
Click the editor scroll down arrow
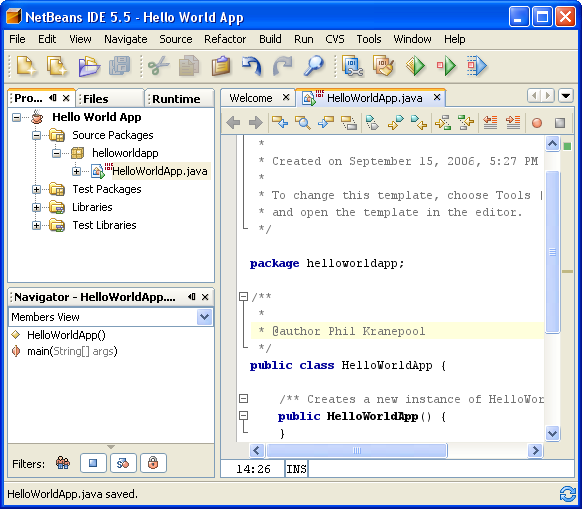(553, 433)
